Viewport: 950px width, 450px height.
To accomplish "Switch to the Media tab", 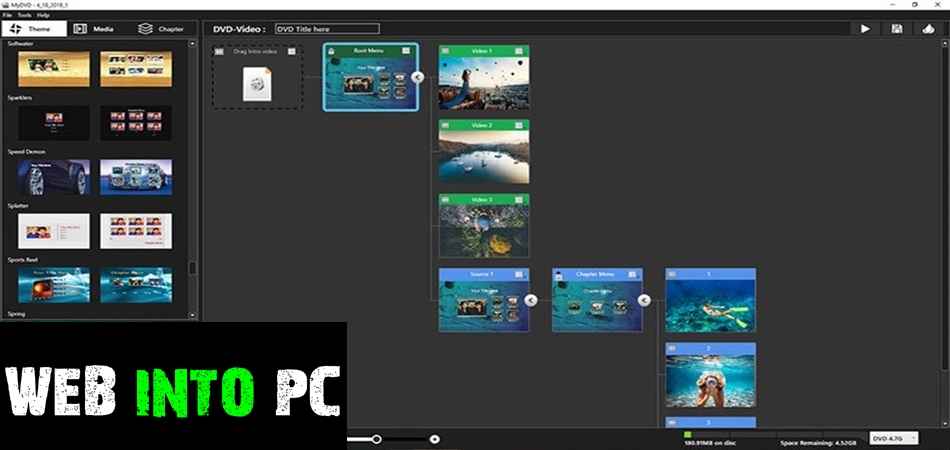I will pos(96,29).
